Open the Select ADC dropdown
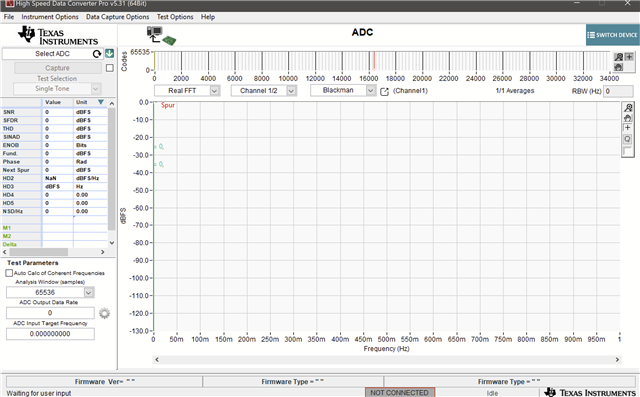The image size is (640, 397). 52,54
